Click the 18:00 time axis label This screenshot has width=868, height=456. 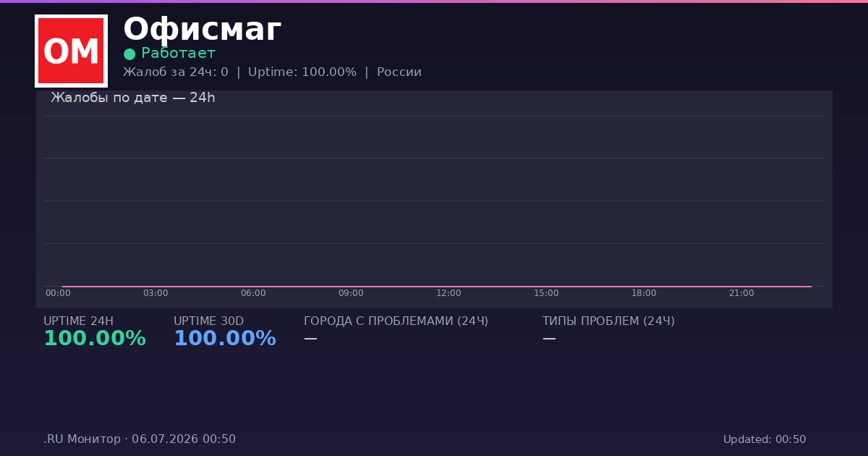click(x=644, y=293)
